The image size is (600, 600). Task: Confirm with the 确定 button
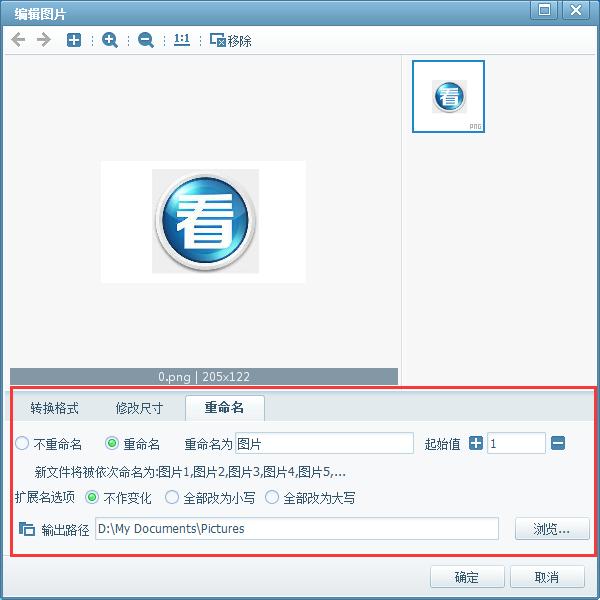467,577
